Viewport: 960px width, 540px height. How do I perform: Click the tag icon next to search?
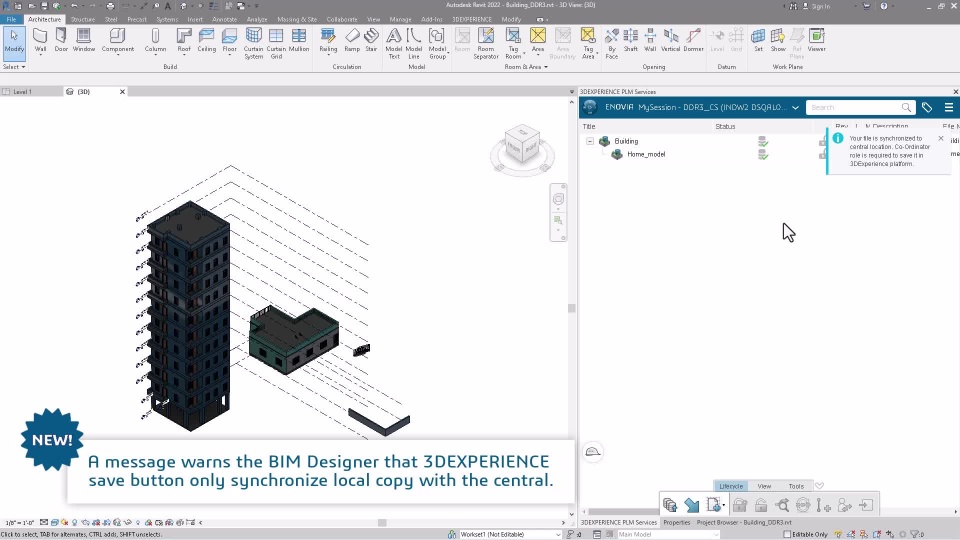pos(927,108)
